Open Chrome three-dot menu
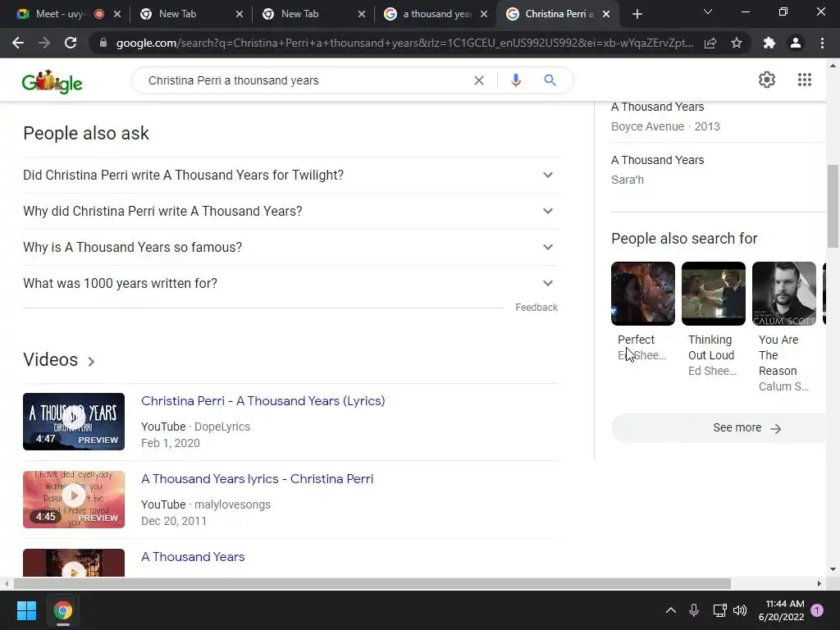Viewport: 840px width, 630px height. click(822, 43)
